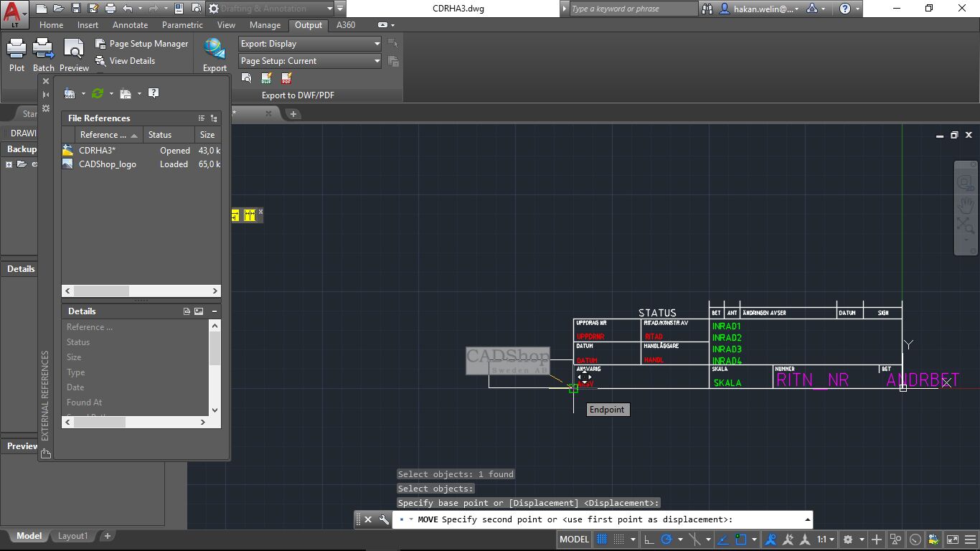Open the Export: Display dropdown
The image size is (980, 551).
tap(310, 44)
